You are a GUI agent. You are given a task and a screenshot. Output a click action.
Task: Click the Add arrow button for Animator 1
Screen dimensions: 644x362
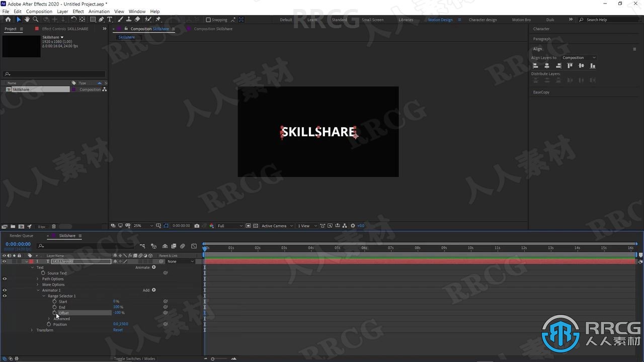coord(154,290)
